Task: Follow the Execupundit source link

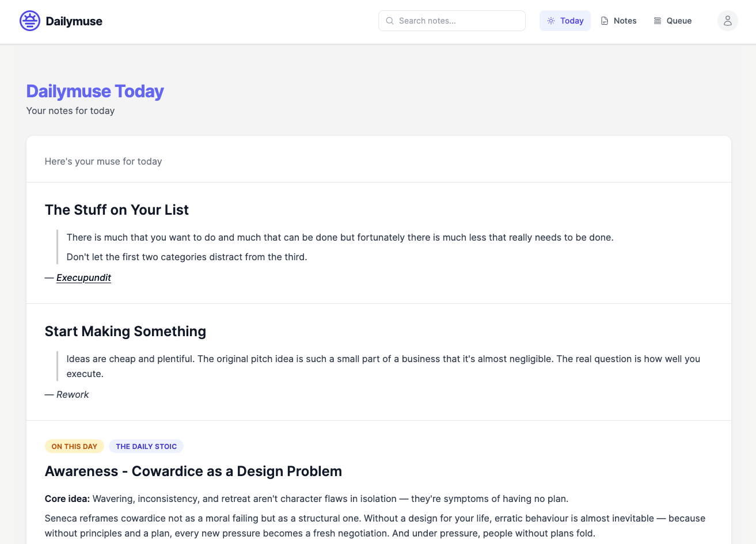Action: 83,277
